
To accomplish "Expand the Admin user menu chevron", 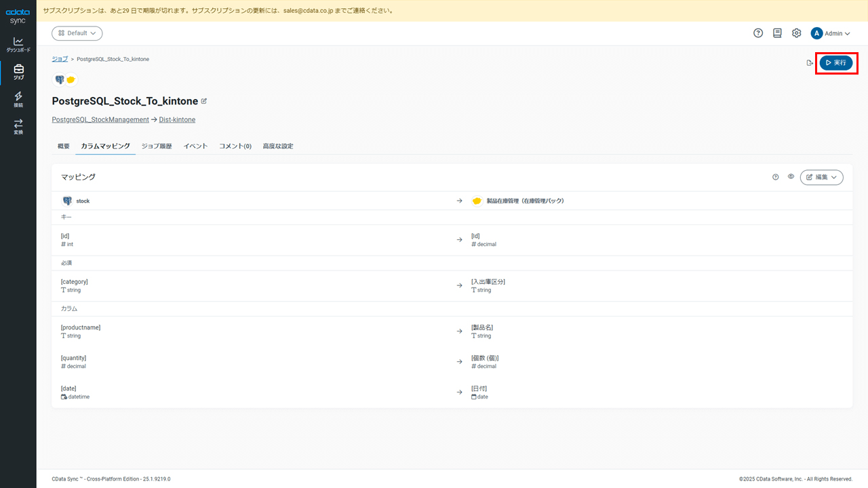I will point(847,33).
